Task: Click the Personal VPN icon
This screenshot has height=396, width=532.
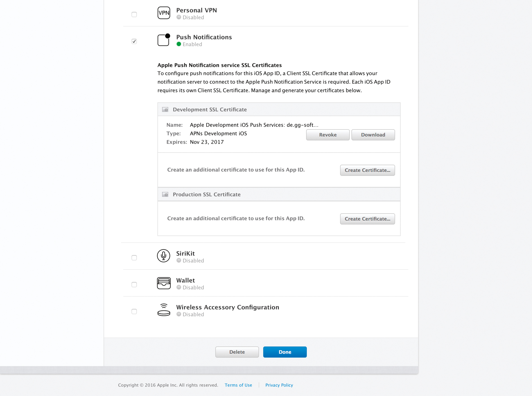Action: coord(164,13)
